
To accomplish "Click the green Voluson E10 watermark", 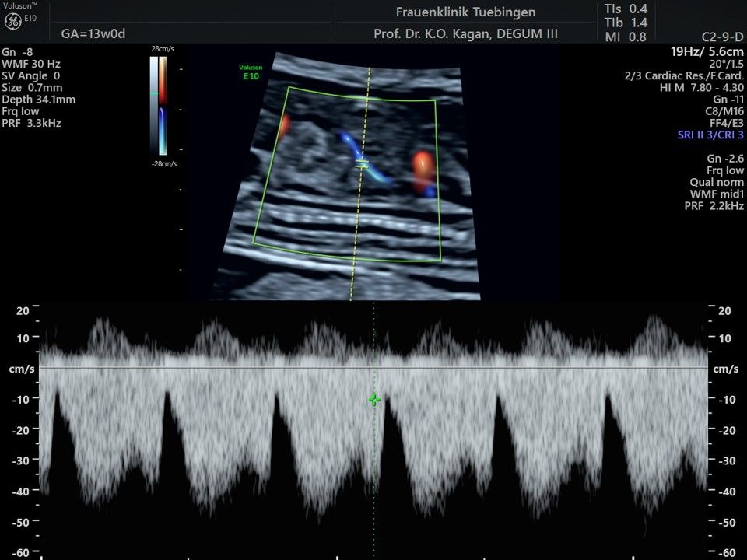I will [251, 72].
